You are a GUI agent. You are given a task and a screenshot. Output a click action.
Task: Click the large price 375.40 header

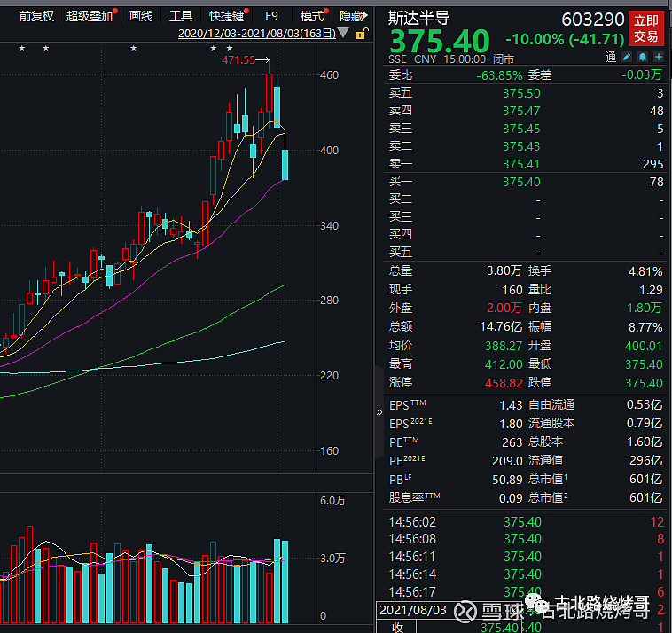coord(440,41)
